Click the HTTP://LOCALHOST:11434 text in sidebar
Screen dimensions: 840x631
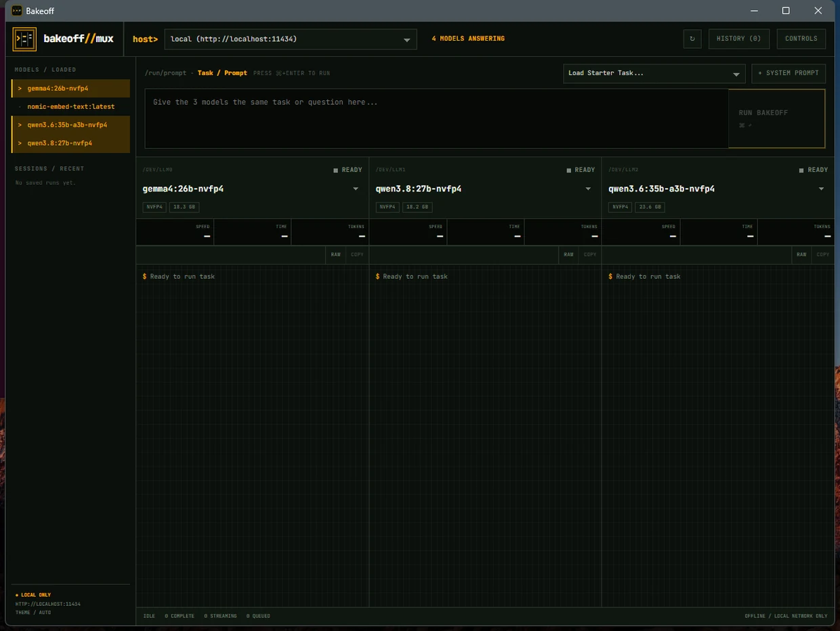(x=48, y=604)
